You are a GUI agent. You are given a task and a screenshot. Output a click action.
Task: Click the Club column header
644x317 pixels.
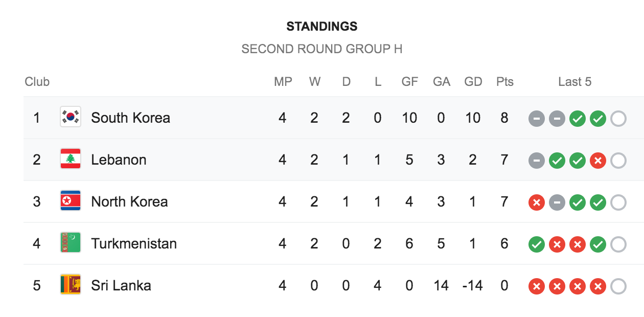pos(37,82)
